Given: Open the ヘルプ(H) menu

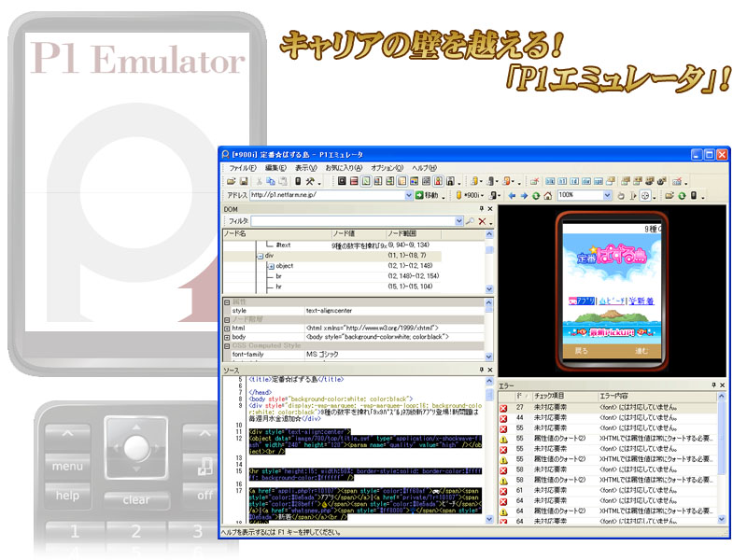Looking at the screenshot, I should [425, 168].
